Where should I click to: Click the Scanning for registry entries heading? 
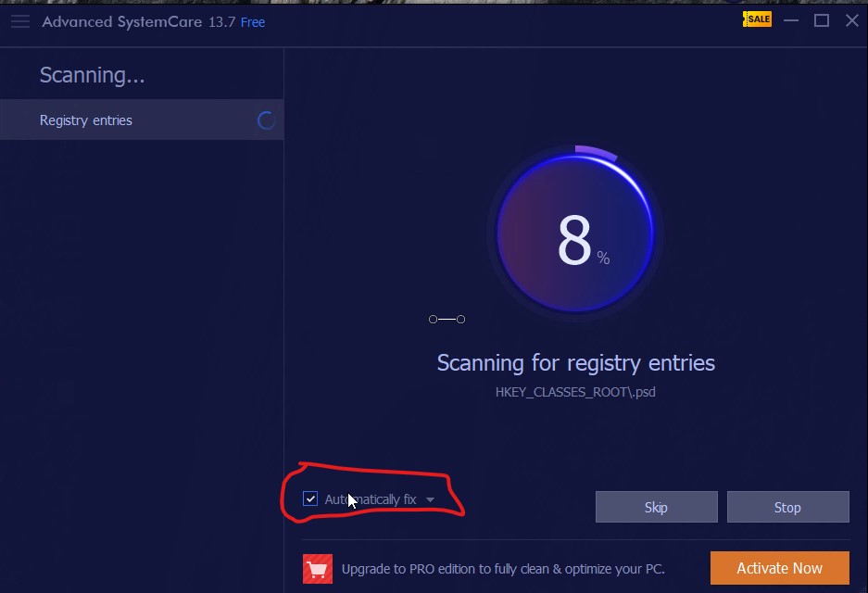[575, 363]
